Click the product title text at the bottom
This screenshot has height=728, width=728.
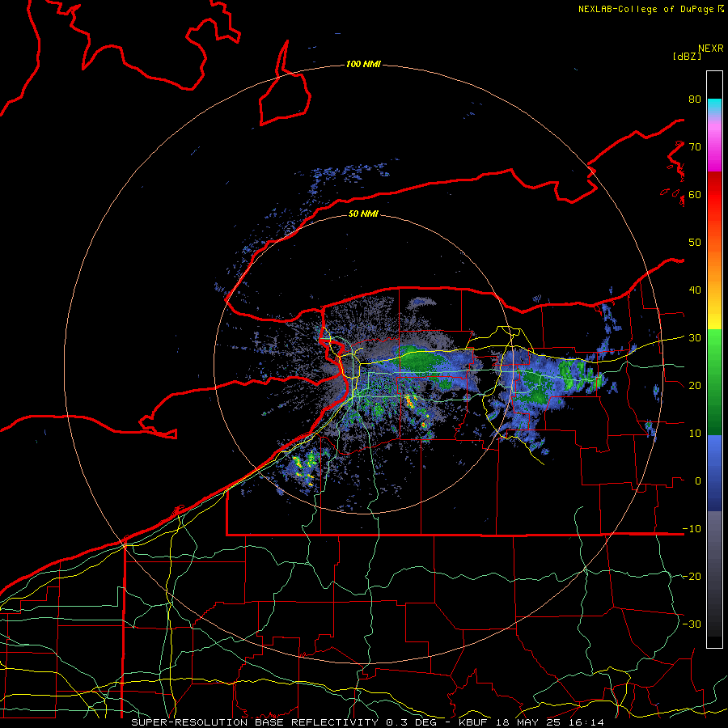click(368, 722)
